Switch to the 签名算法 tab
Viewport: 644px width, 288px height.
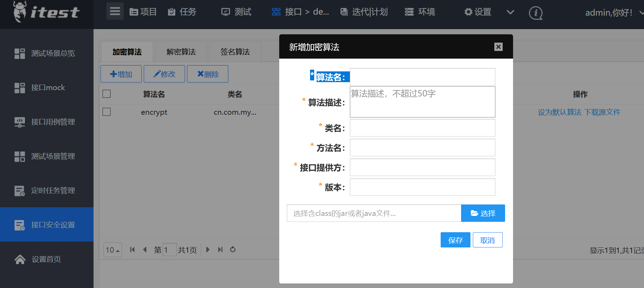pos(235,52)
